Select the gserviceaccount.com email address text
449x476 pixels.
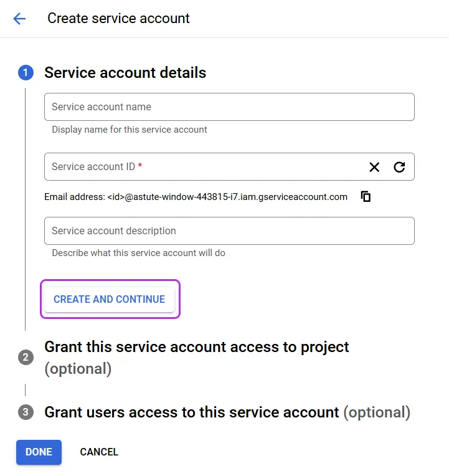pos(196,197)
